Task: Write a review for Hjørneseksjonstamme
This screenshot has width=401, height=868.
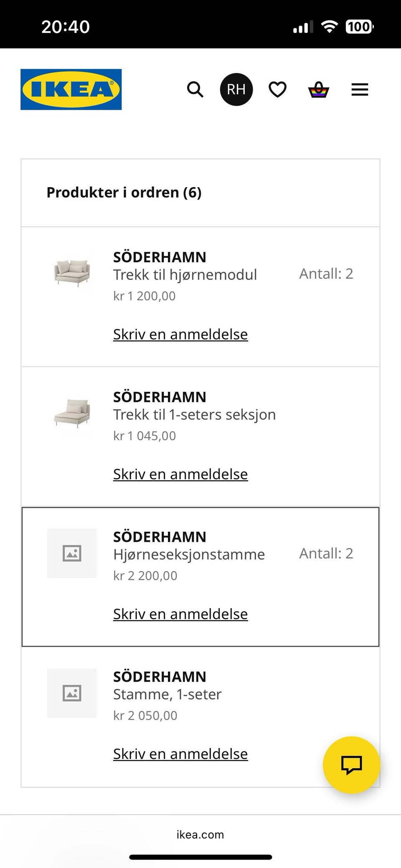Action: (x=180, y=614)
